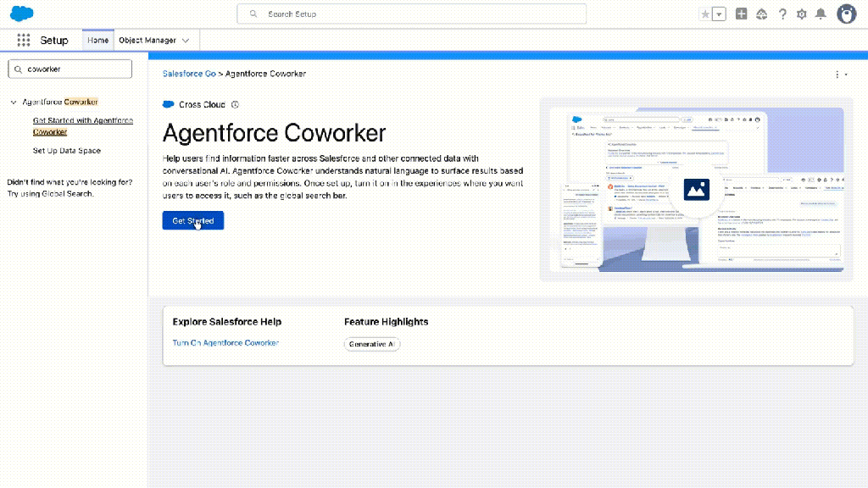Click the Explore Salesforce Help heading
The image size is (868, 488).
tap(227, 321)
